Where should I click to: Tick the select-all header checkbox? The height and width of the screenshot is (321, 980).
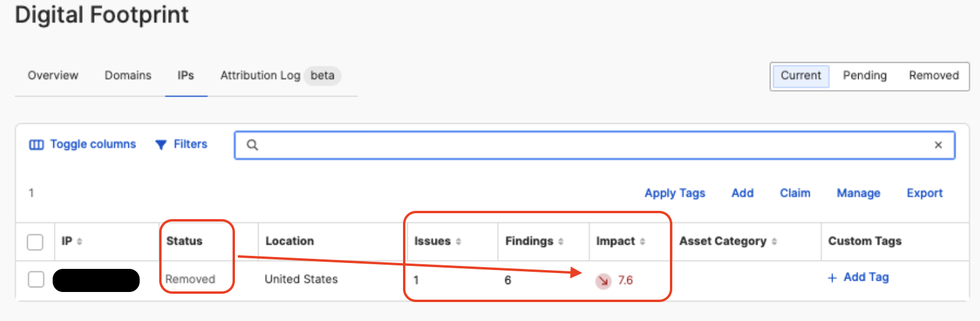tap(36, 242)
